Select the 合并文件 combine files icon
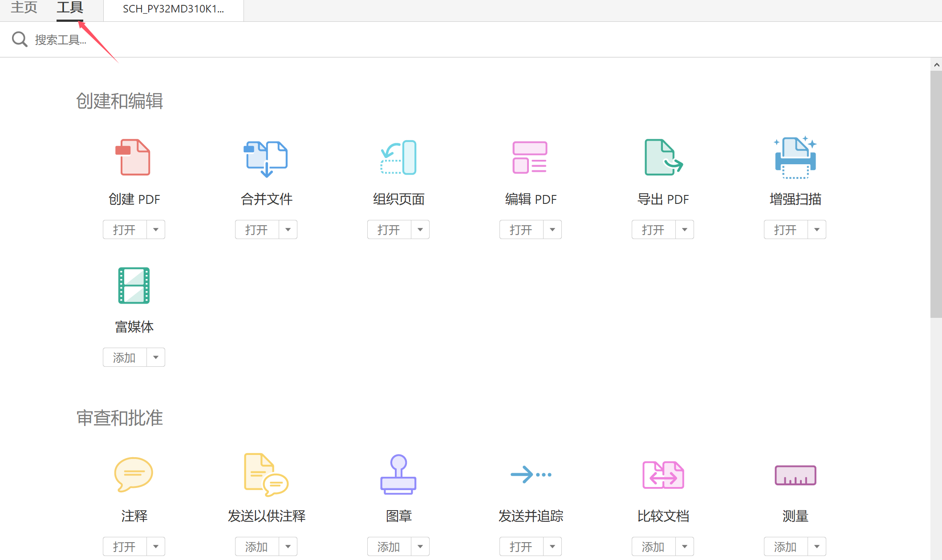This screenshot has height=560, width=942. tap(266, 158)
